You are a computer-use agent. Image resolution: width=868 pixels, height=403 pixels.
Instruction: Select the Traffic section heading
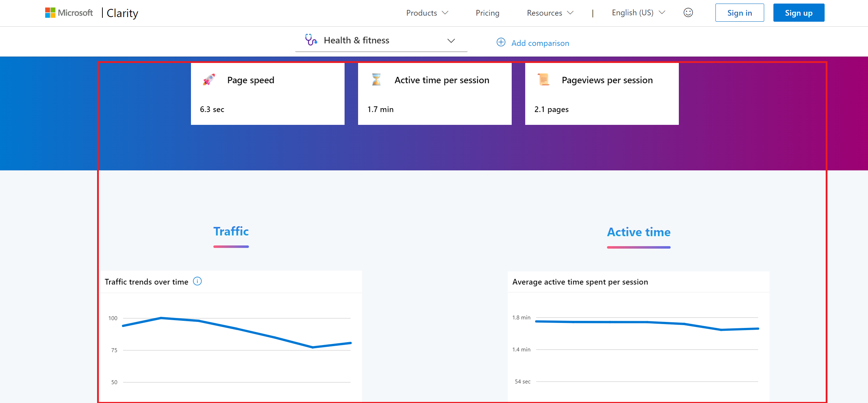231,232
